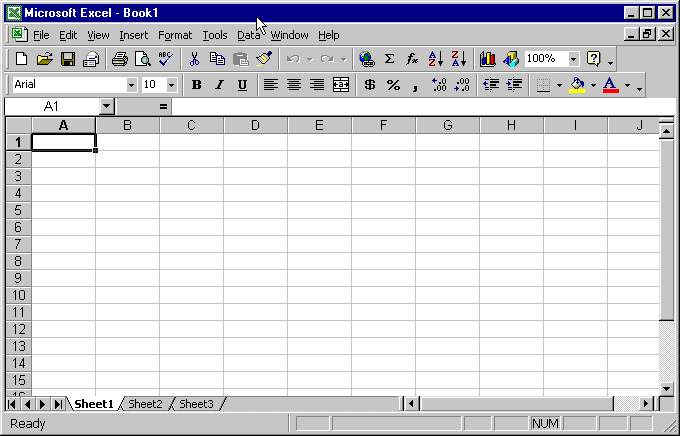Switch to the Sheet2 tab
This screenshot has width=680, height=436.
145,404
